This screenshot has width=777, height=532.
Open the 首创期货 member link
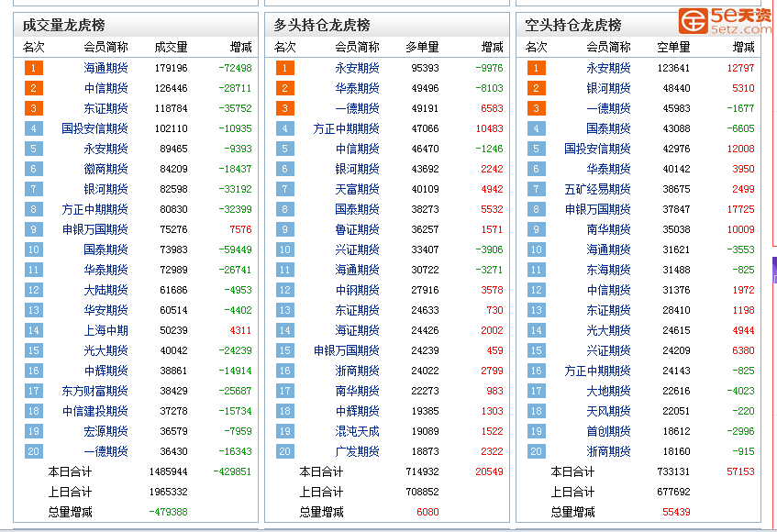coord(608,431)
